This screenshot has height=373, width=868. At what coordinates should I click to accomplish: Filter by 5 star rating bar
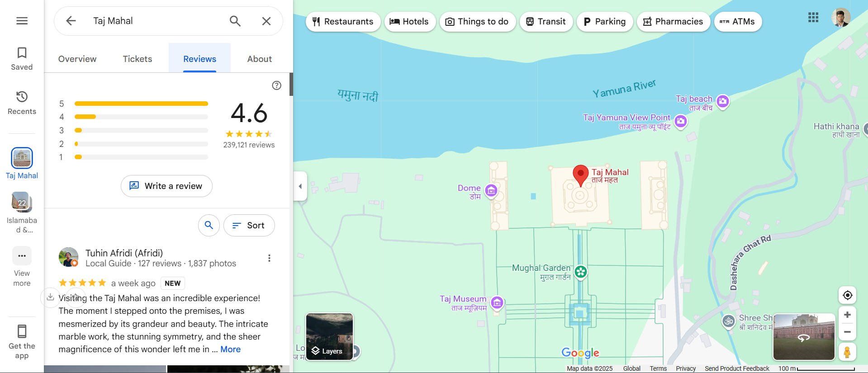[x=141, y=104]
